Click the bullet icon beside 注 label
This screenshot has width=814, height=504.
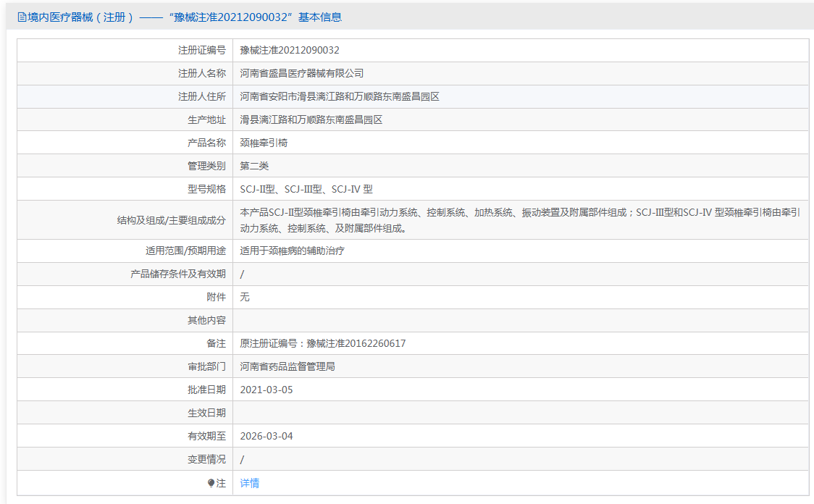tap(211, 483)
